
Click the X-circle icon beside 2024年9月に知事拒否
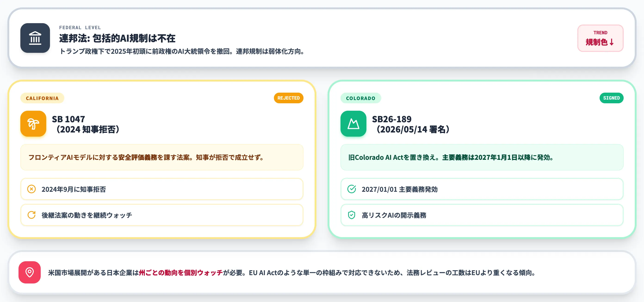click(x=31, y=189)
